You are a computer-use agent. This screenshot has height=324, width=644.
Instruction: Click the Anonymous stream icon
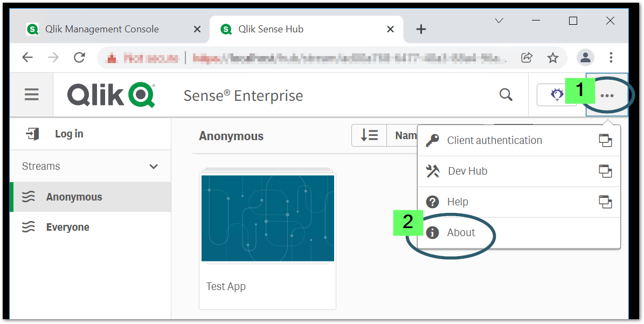pos(28,197)
